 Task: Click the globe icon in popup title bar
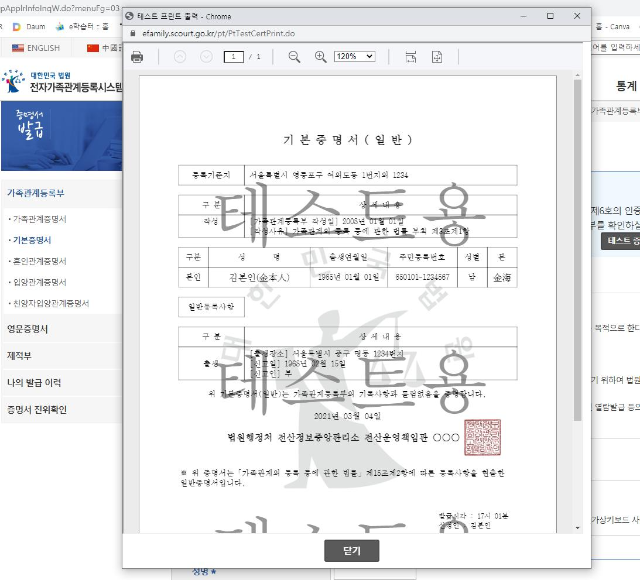pos(129,16)
